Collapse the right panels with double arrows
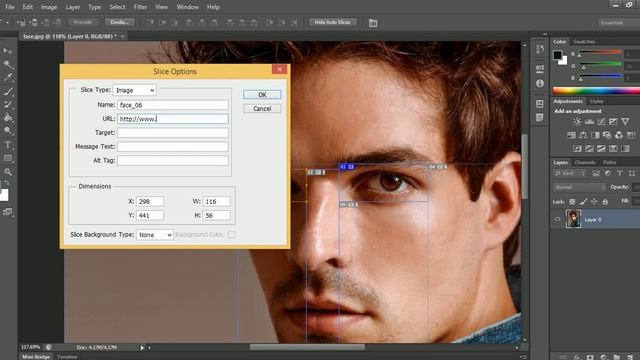This screenshot has width=640, height=360. pos(545,34)
